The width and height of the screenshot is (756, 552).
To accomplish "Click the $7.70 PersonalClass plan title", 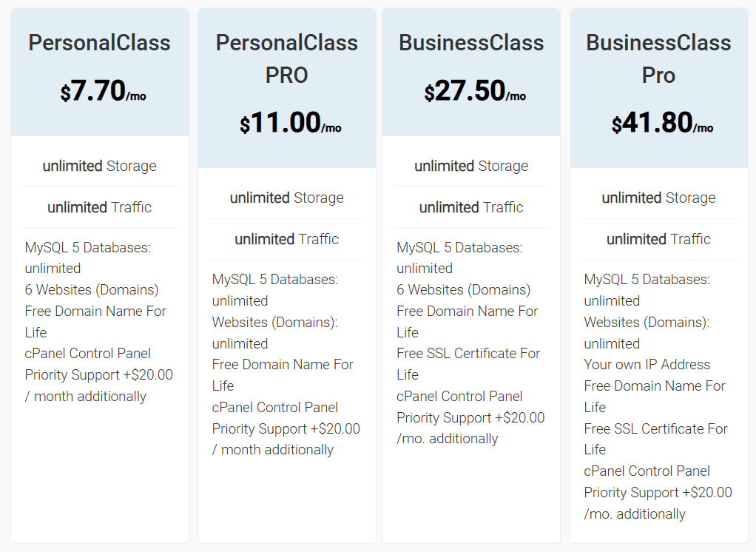I will pyautogui.click(x=100, y=43).
